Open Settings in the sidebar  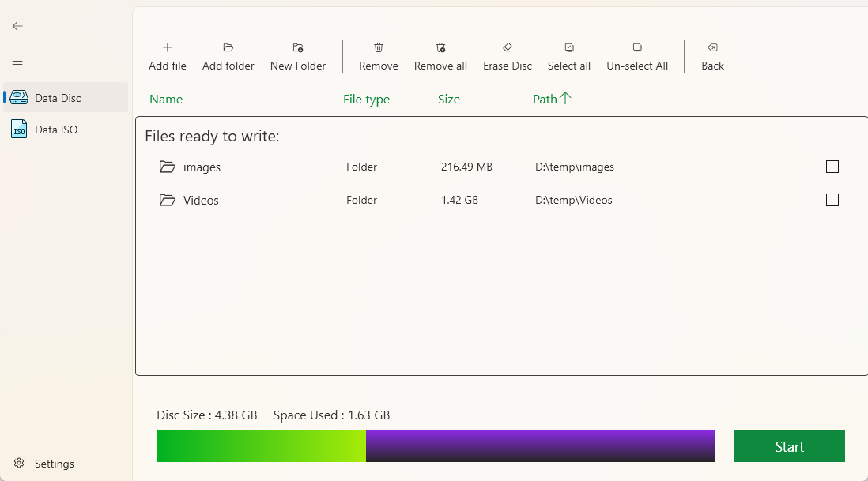point(54,464)
